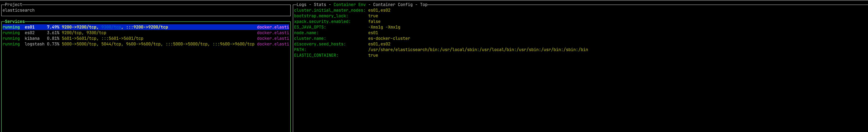Select the logstash service row
The image size is (868, 132).
(146, 44)
